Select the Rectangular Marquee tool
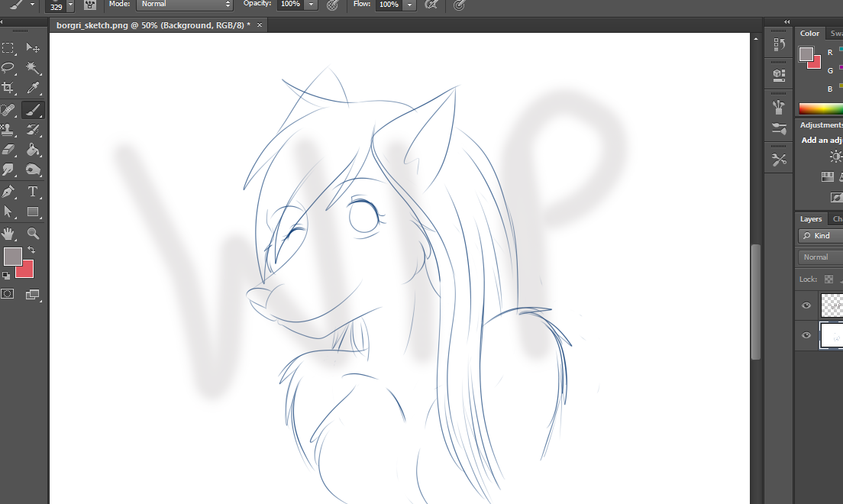843x504 pixels. (8, 48)
